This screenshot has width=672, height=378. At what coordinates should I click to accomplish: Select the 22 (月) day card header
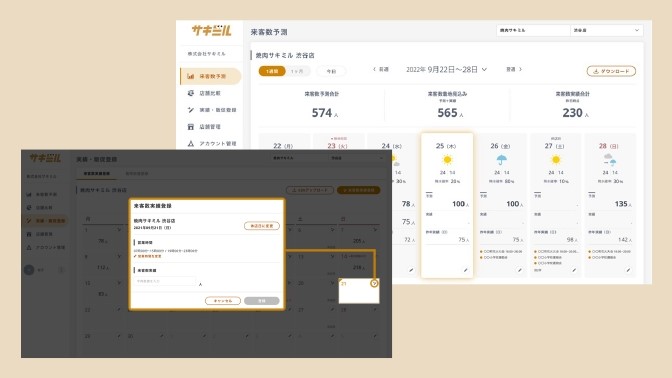(x=283, y=146)
